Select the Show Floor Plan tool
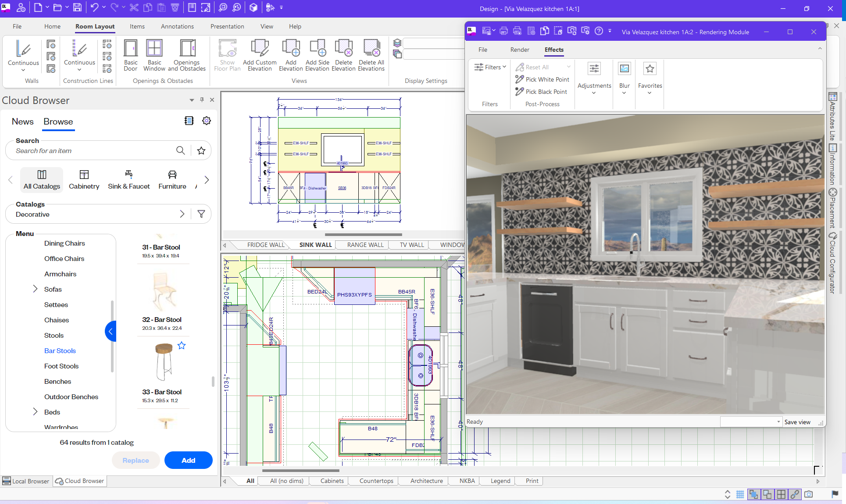Image resolution: width=846 pixels, height=504 pixels. click(227, 56)
